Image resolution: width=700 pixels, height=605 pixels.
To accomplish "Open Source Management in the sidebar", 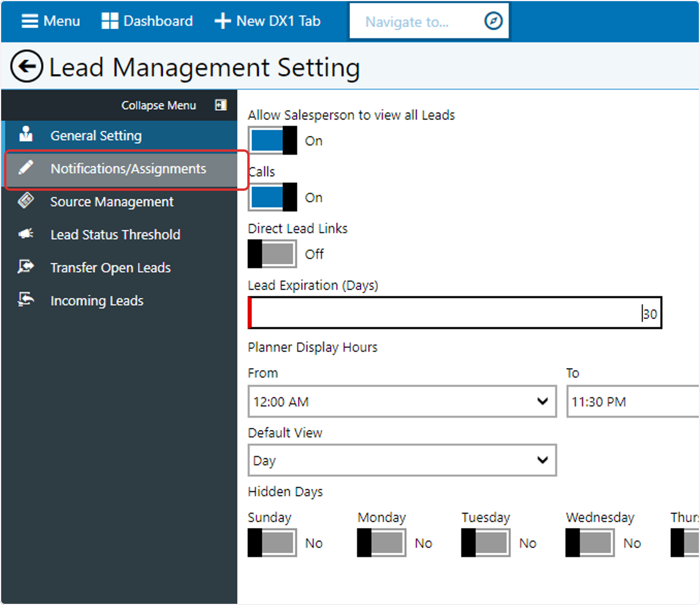I will coord(120,202).
